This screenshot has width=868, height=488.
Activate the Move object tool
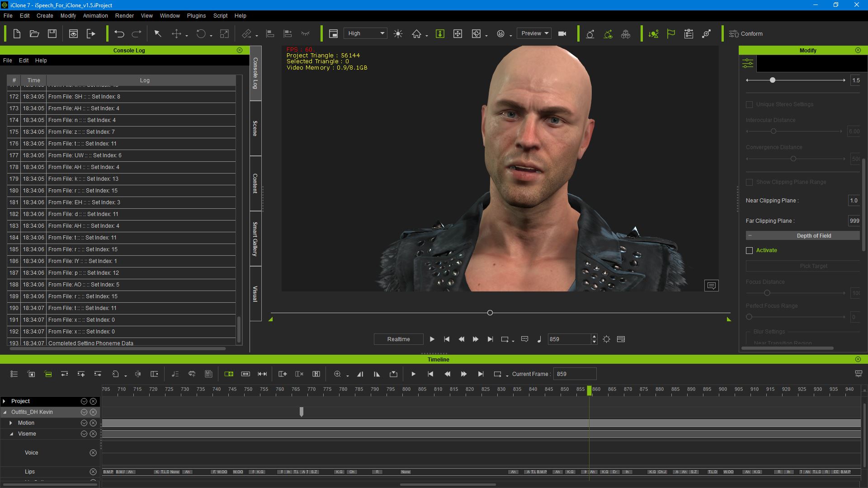[x=177, y=34]
